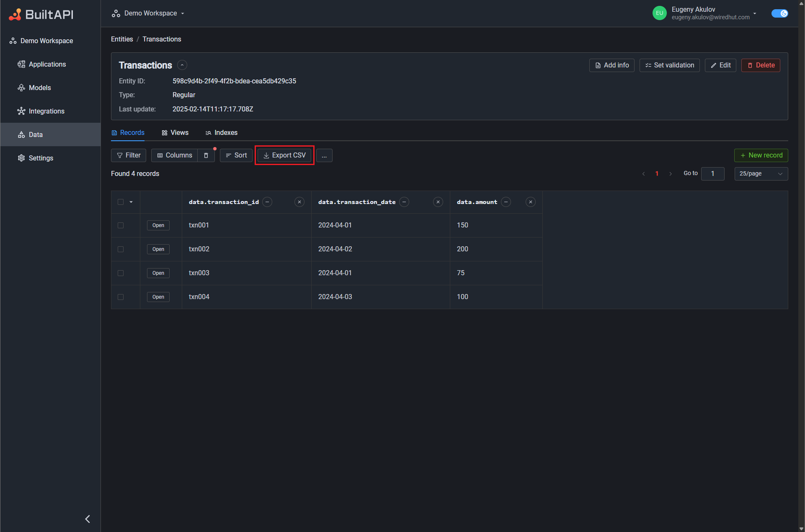Open the Filter panel
Image resolution: width=805 pixels, height=532 pixels.
128,155
